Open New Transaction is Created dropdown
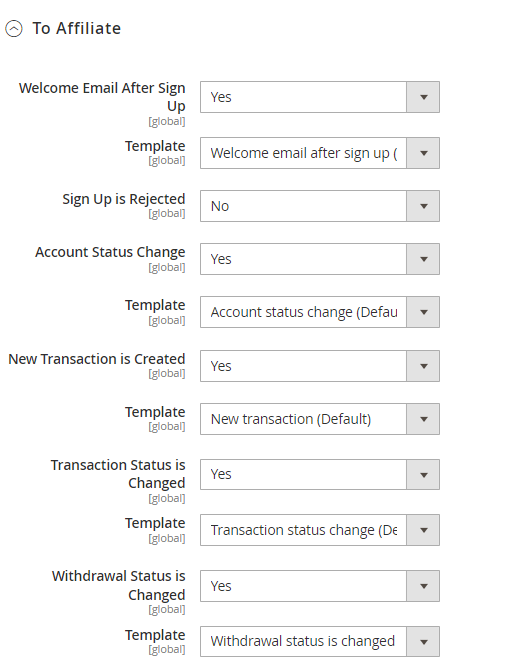This screenshot has height=671, width=508. 320,366
